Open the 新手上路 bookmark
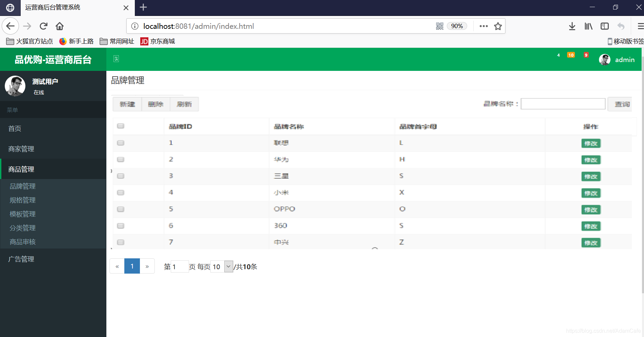Screen dimensions: 644x337 (77, 41)
